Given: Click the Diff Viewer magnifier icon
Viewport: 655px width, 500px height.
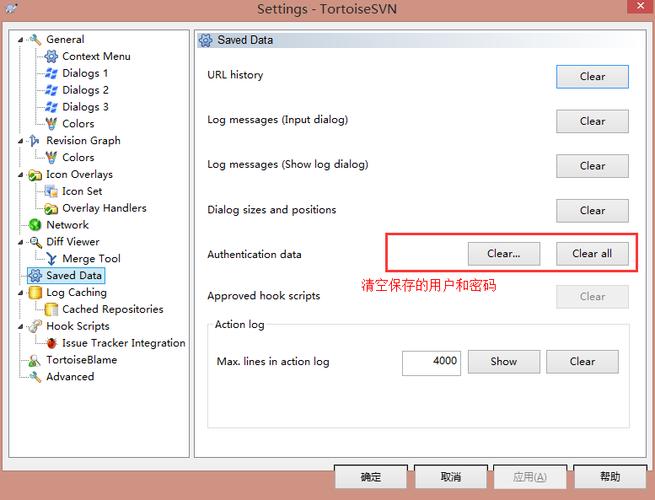Looking at the screenshot, I should pyautogui.click(x=35, y=242).
